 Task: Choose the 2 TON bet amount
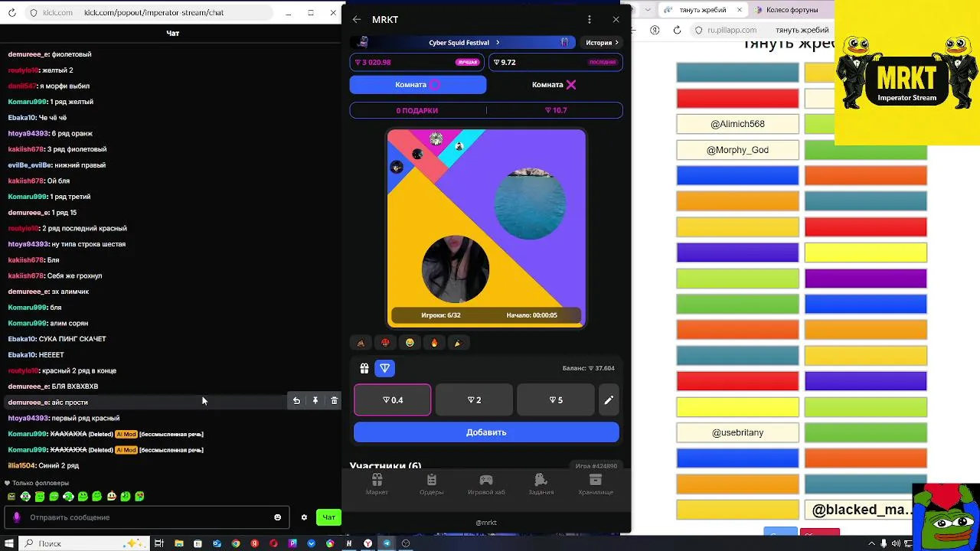click(475, 400)
